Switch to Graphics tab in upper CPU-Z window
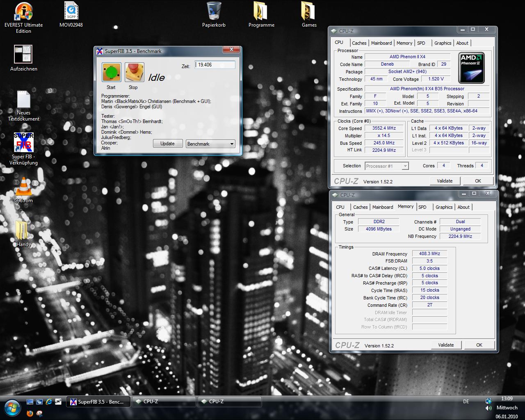Viewport: 525px width, 420px height. 443,43
